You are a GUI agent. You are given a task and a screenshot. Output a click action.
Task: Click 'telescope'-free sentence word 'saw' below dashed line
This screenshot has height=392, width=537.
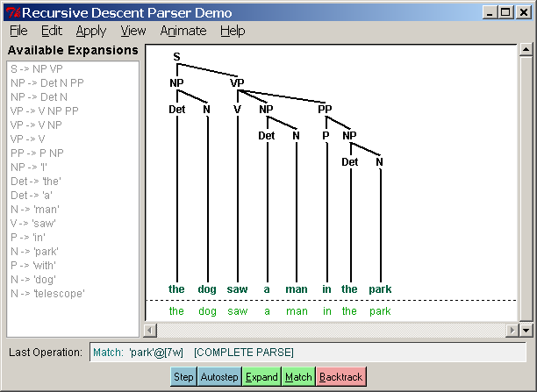tap(238, 311)
